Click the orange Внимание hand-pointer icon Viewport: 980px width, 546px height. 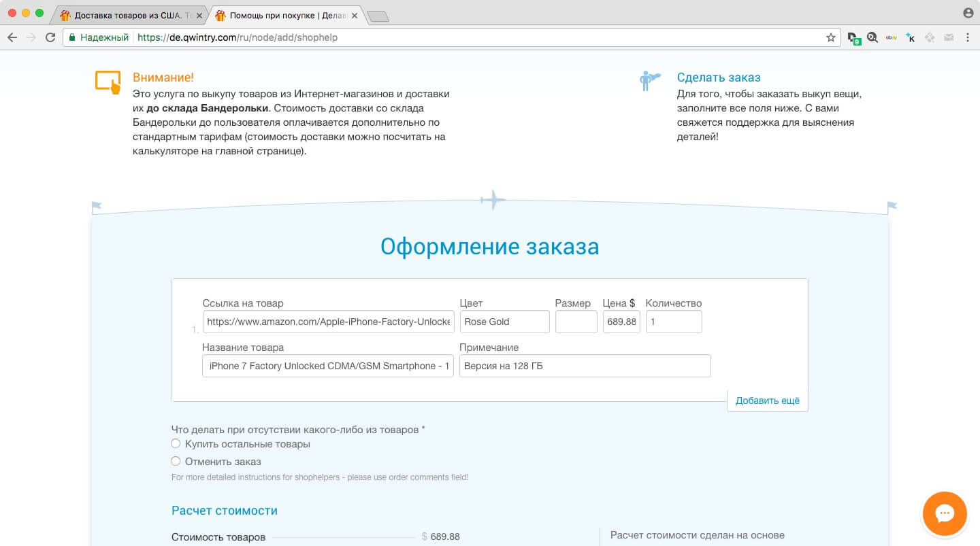(108, 82)
